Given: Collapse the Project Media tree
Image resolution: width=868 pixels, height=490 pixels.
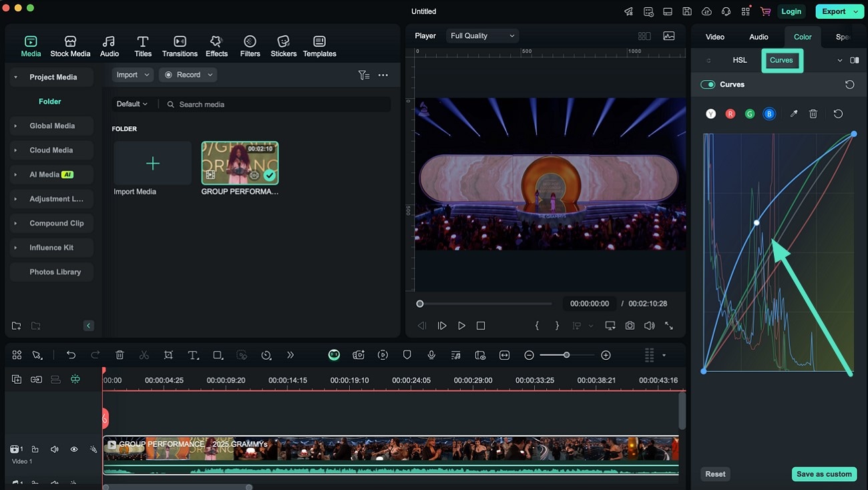Looking at the screenshot, I should [x=16, y=77].
